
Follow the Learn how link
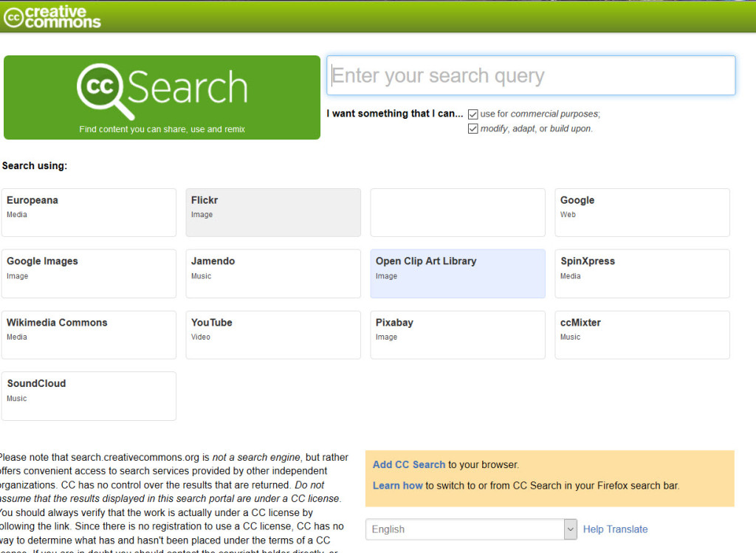click(398, 486)
